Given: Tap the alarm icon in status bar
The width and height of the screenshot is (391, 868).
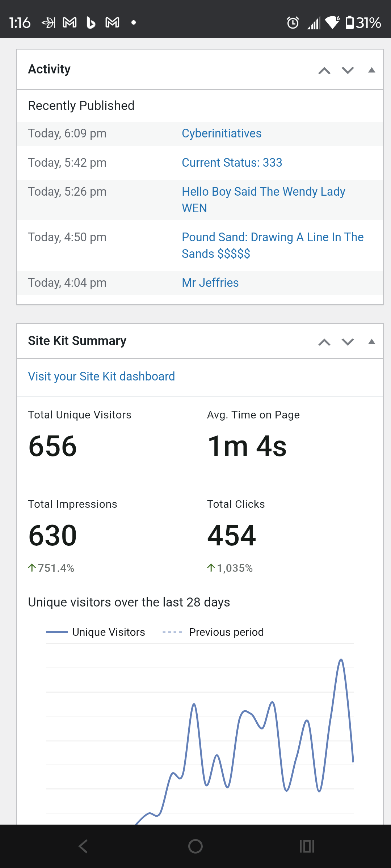Looking at the screenshot, I should click(293, 23).
